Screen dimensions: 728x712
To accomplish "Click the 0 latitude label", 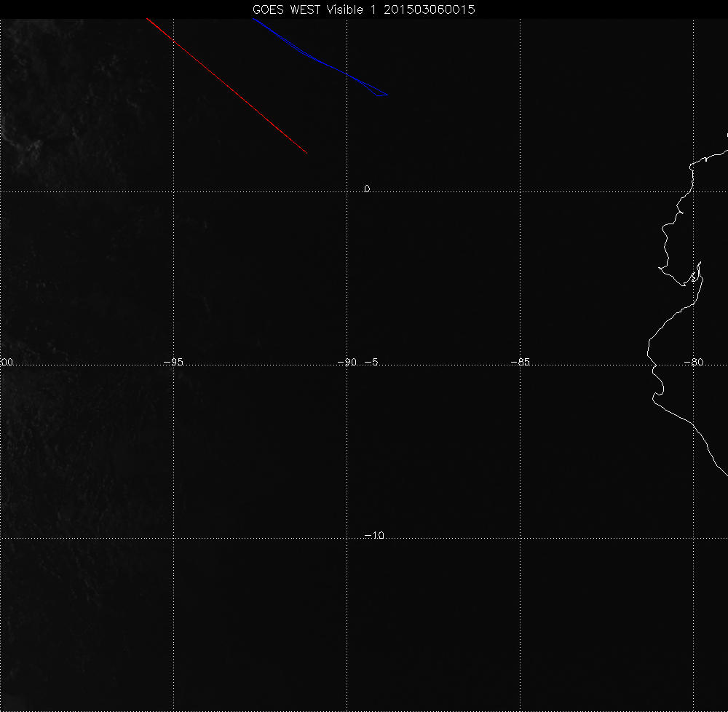I will 367,189.
